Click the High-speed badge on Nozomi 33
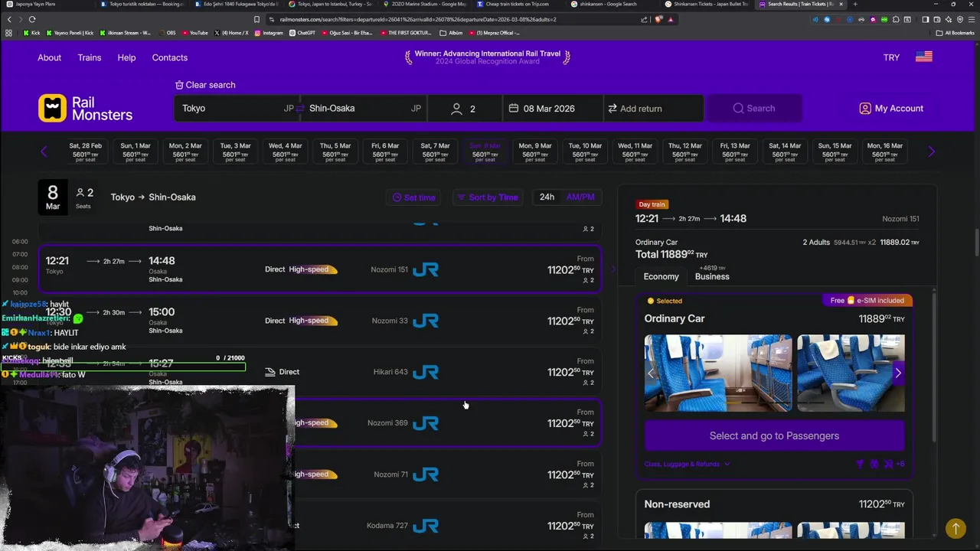 coord(312,321)
